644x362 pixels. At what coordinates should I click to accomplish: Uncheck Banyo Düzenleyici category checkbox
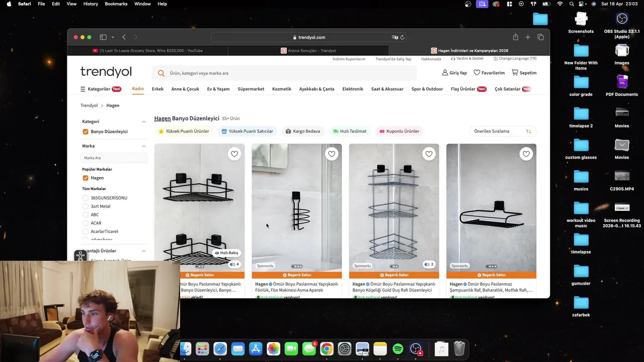(86, 132)
